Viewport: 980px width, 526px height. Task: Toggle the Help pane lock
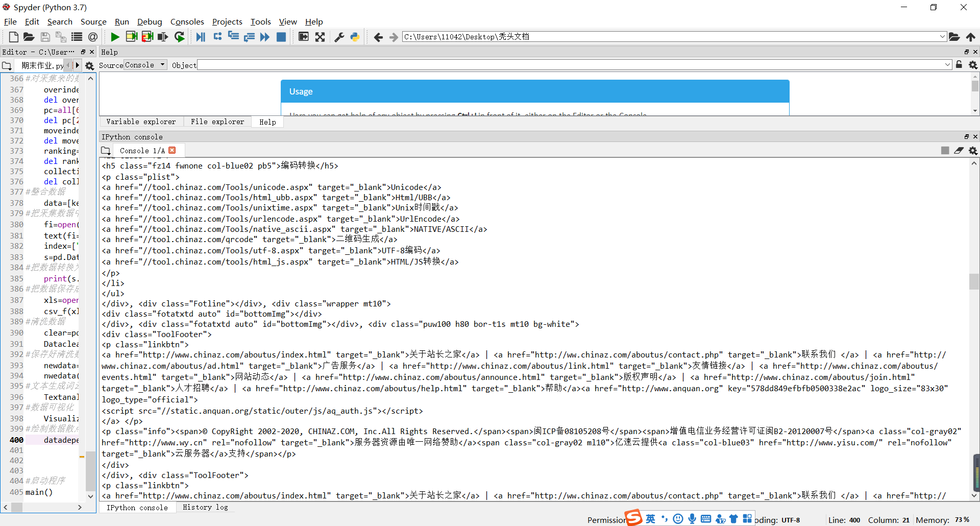pos(959,65)
